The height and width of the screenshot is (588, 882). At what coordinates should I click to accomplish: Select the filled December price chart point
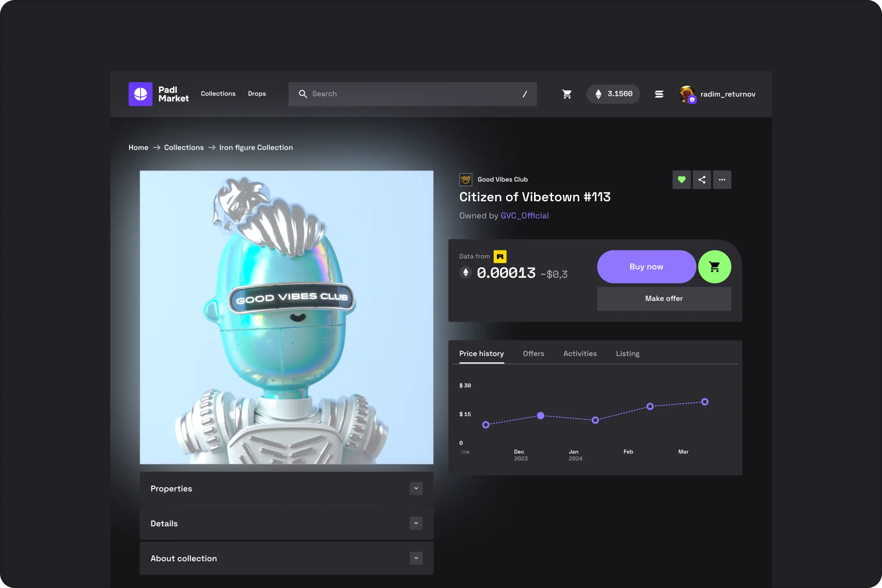[x=540, y=416]
